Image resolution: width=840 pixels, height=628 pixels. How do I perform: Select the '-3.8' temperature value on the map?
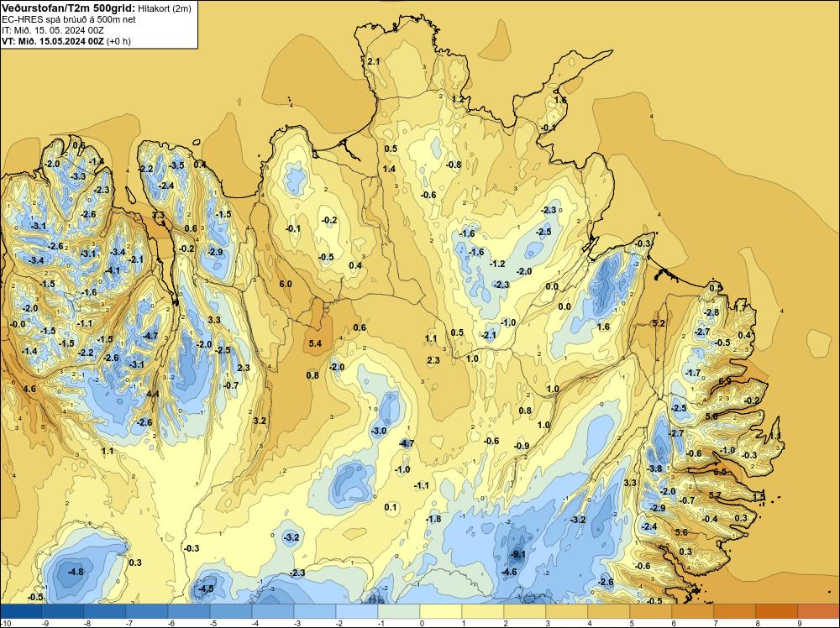[654, 468]
